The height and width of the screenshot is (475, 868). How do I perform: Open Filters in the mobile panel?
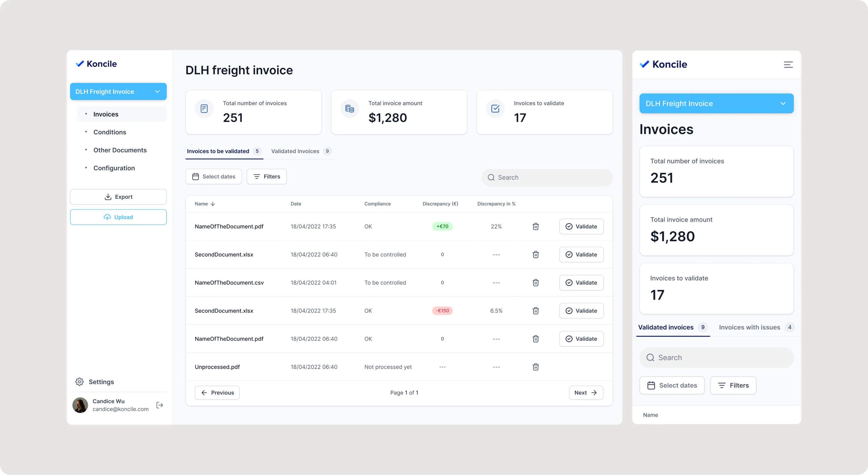coord(733,385)
